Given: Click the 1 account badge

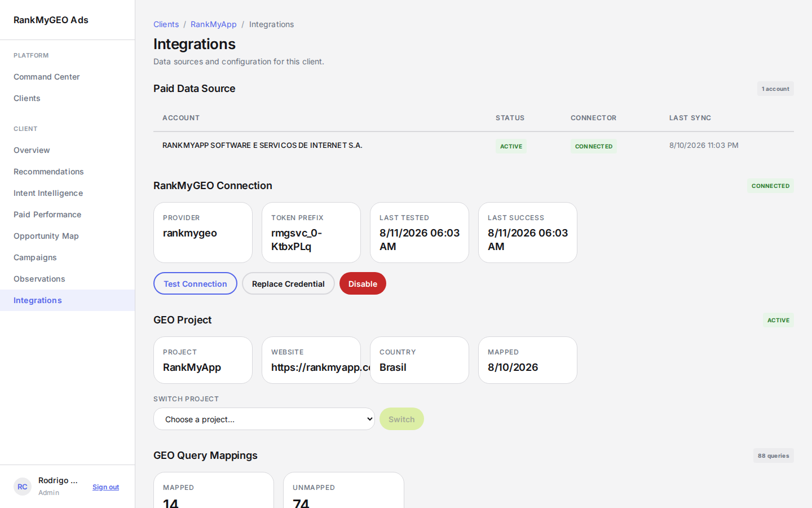Looking at the screenshot, I should click(775, 89).
